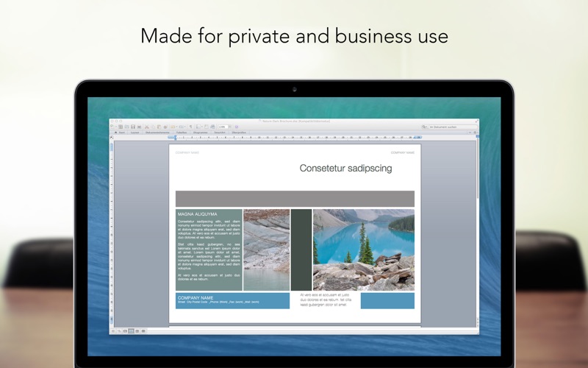Click the Media browser icon
588x368 pixels.
click(212, 127)
